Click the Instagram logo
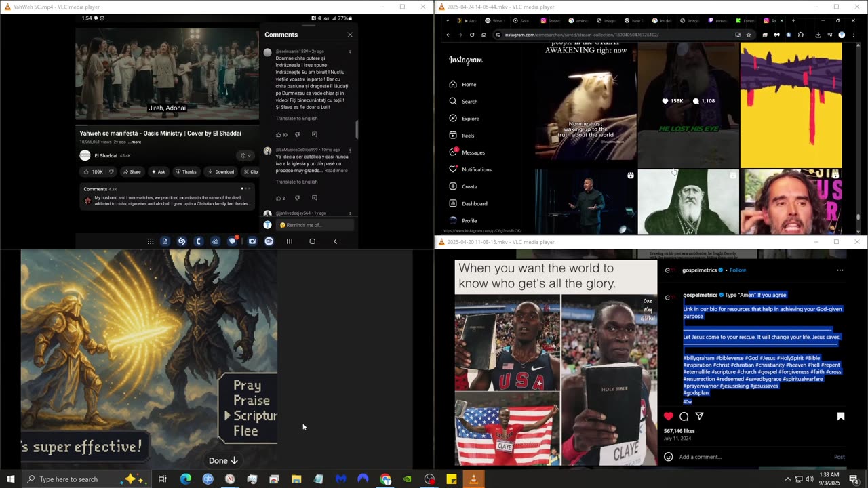 pos(466,60)
